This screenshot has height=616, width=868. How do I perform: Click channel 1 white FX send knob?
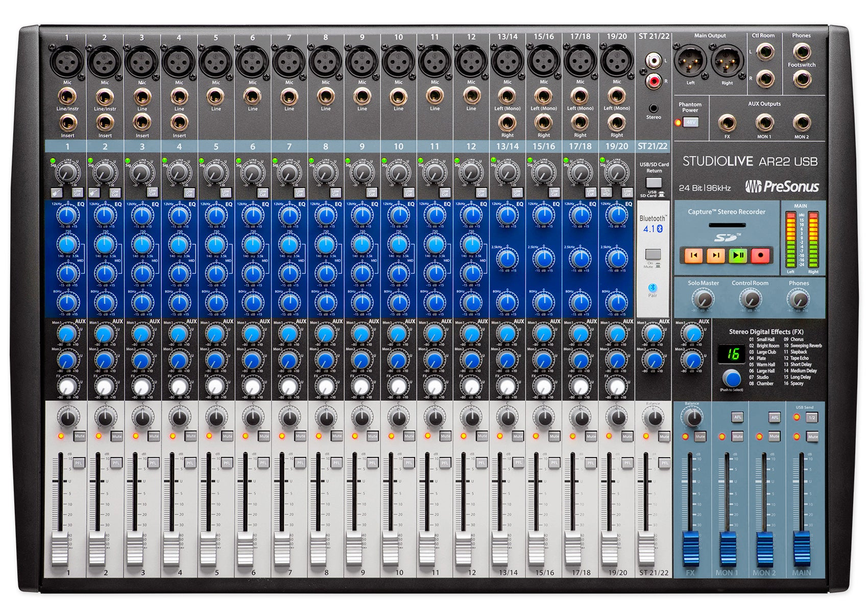click(67, 387)
